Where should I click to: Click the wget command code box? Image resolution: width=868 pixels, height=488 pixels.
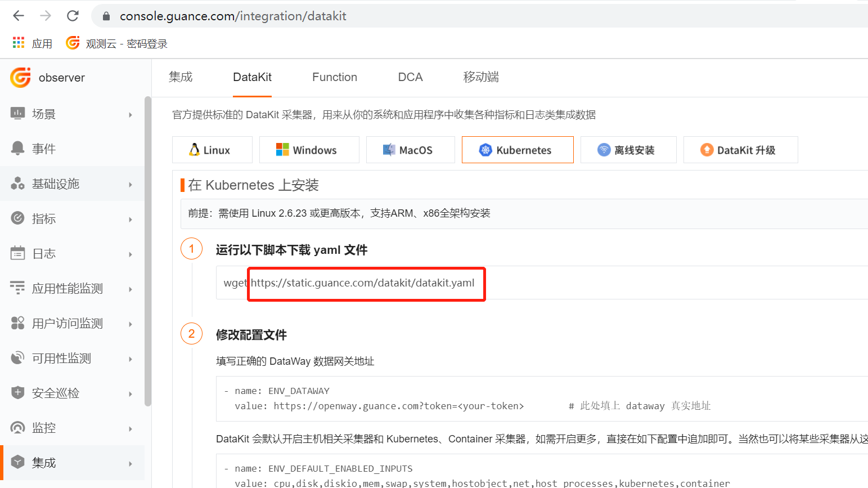(542, 283)
